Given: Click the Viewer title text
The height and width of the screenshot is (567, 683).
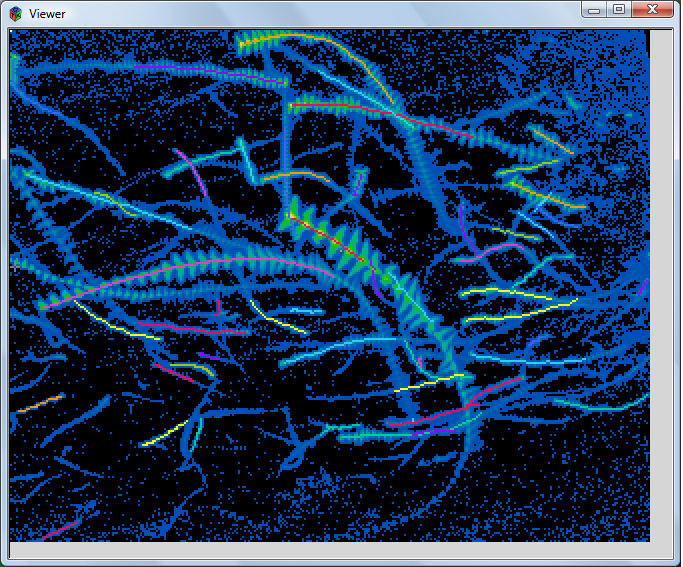Looking at the screenshot, I should [47, 14].
